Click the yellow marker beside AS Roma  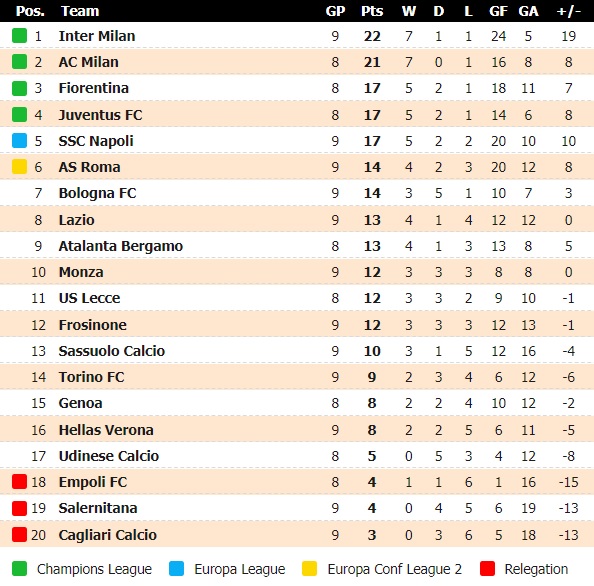coord(19,167)
